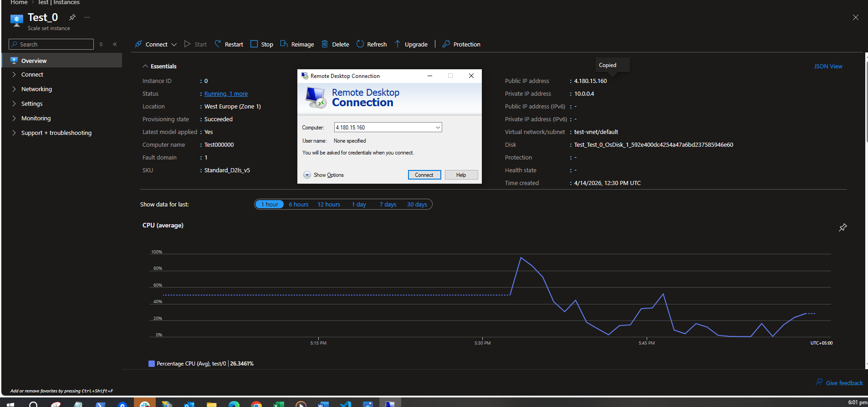
Task: Expand Support + troubleshooting group
Action: coord(14,133)
